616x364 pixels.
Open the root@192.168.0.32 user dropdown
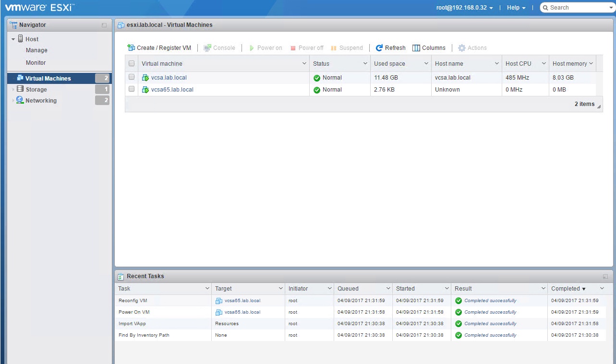tap(464, 8)
